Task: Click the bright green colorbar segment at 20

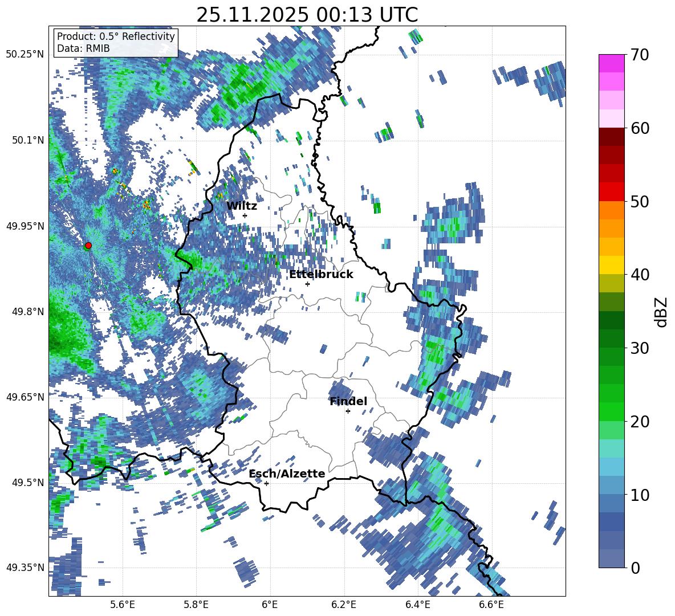Action: [x=611, y=411]
